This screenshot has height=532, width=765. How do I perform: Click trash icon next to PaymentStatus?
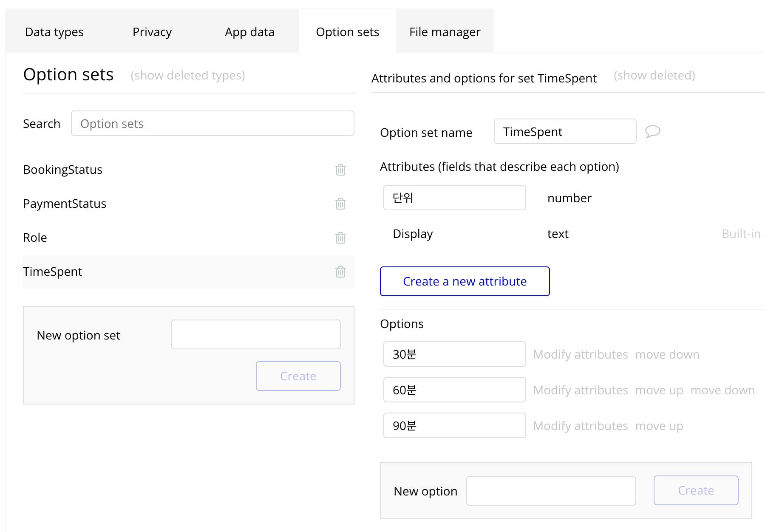(340, 204)
